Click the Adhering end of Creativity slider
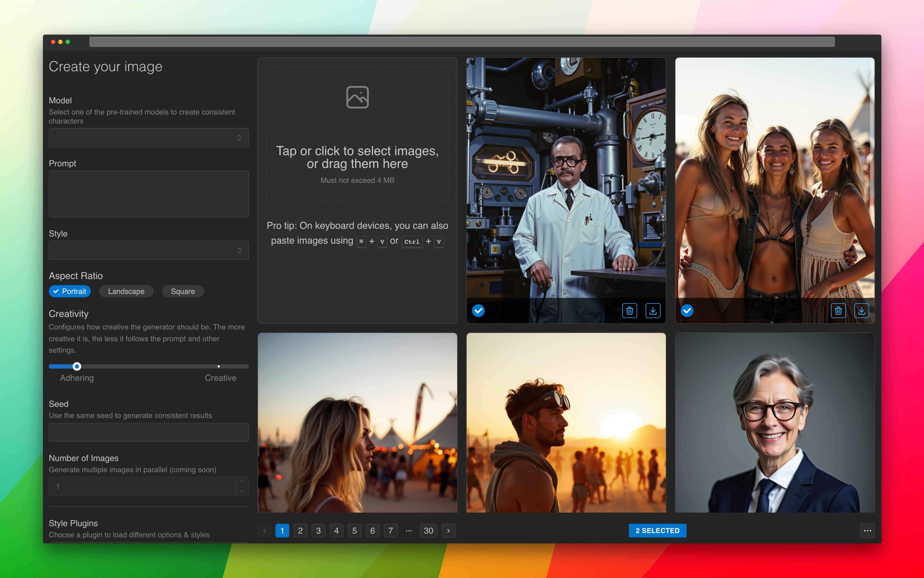Image resolution: width=924 pixels, height=578 pixels. (77, 378)
